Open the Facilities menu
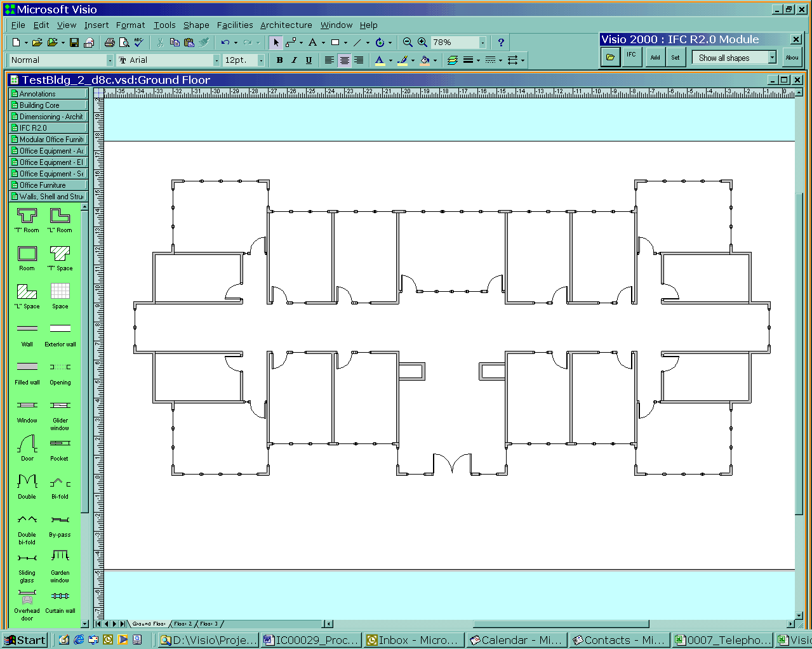 [x=235, y=25]
